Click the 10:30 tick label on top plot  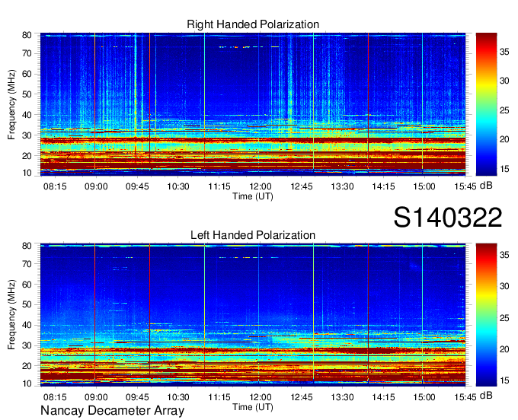click(x=178, y=186)
